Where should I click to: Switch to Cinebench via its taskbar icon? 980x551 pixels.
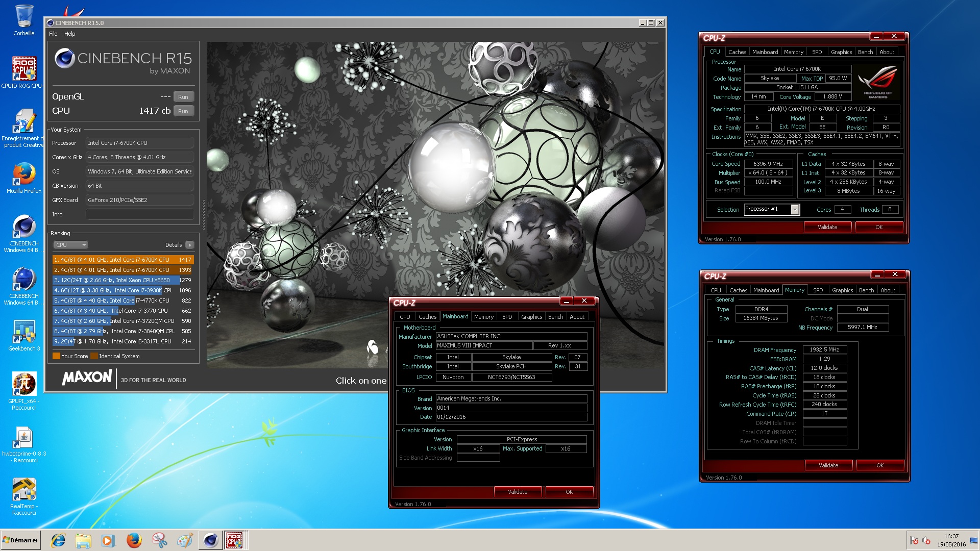pos(210,540)
